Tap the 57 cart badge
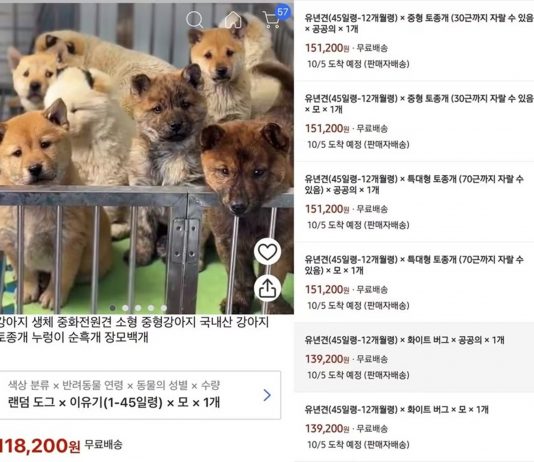Image resolution: width=534 pixels, height=462 pixels. click(x=283, y=12)
